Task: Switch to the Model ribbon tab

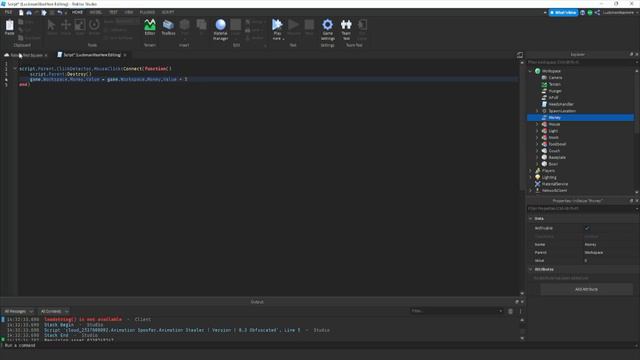Action: [x=96, y=12]
